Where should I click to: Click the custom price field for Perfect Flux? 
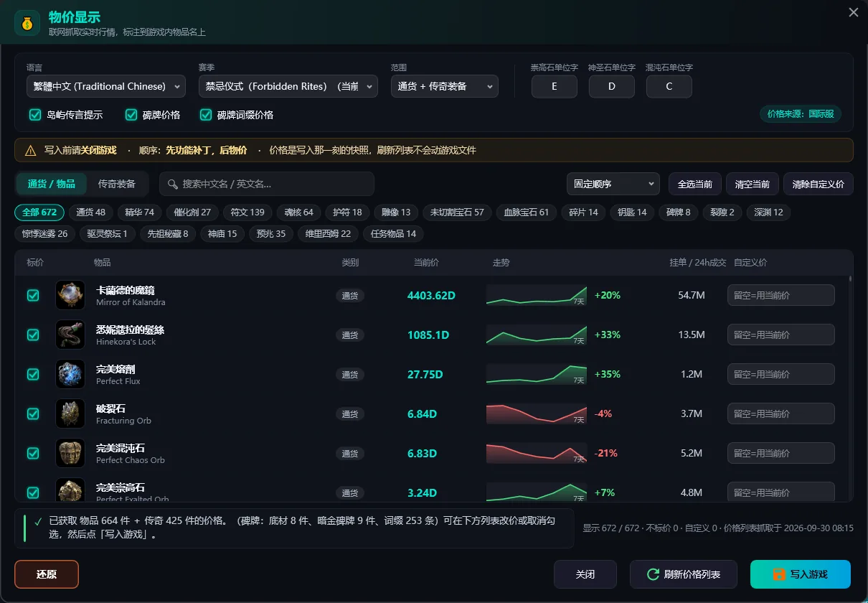[x=781, y=374]
